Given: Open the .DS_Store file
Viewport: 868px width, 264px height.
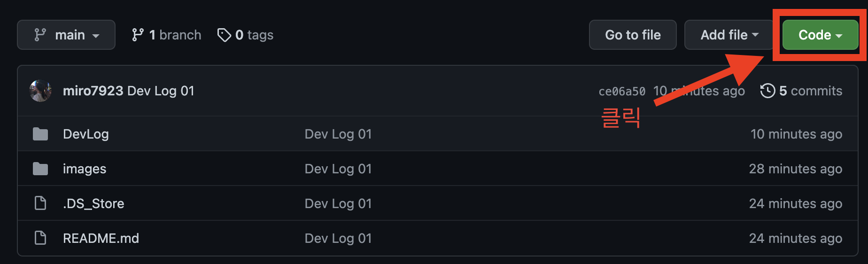Looking at the screenshot, I should [x=93, y=203].
